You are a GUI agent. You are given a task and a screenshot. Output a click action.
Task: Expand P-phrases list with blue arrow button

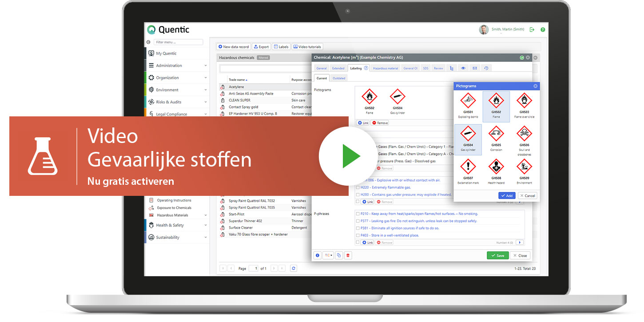pyautogui.click(x=520, y=242)
